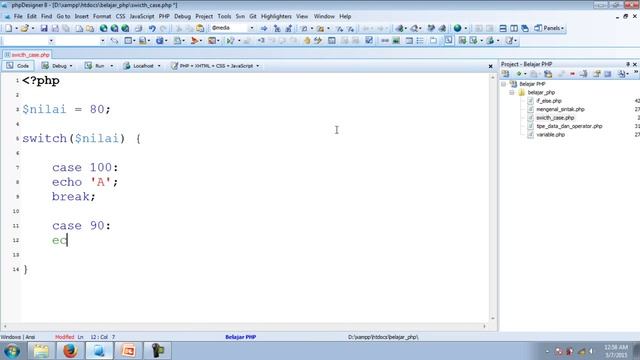Click the Print icon in toolbar
Viewport: 640px width, 360px height.
point(139,28)
